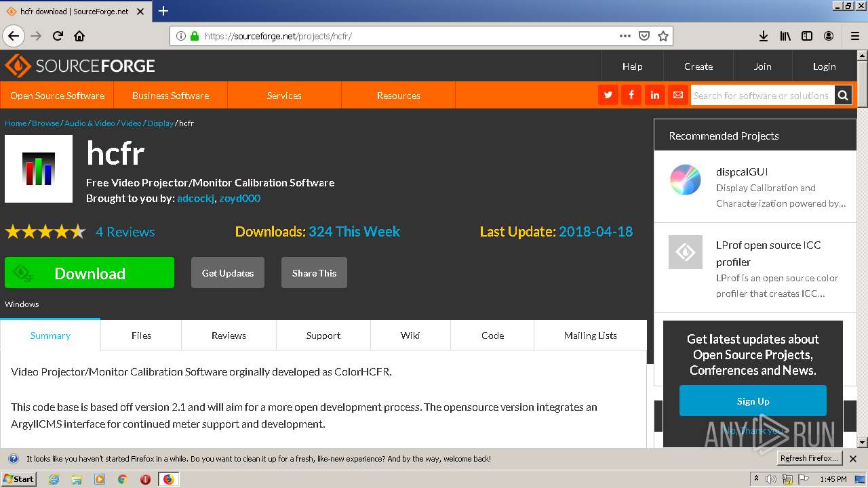Open Internet Explorer from the taskbar
The height and width of the screenshot is (488, 868).
(54, 479)
